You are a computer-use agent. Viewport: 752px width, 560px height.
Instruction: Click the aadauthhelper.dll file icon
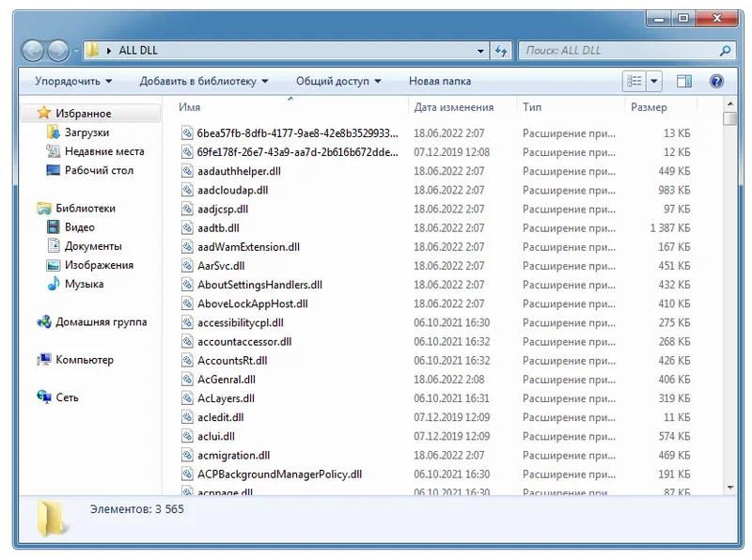[187, 171]
